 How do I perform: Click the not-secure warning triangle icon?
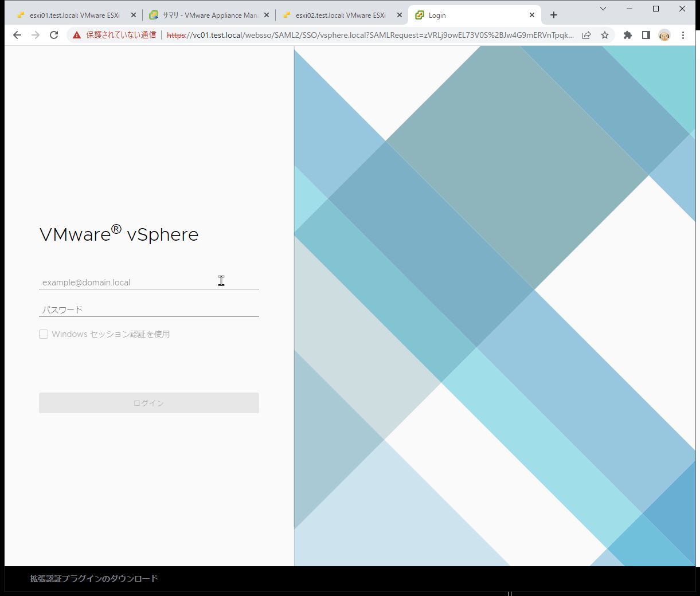coord(77,35)
